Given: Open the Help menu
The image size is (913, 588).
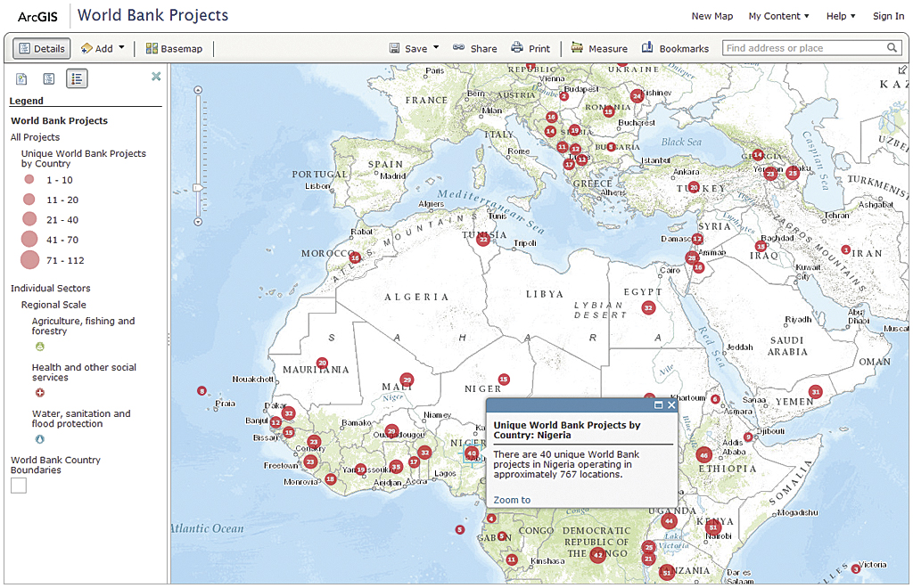Looking at the screenshot, I should click(841, 16).
